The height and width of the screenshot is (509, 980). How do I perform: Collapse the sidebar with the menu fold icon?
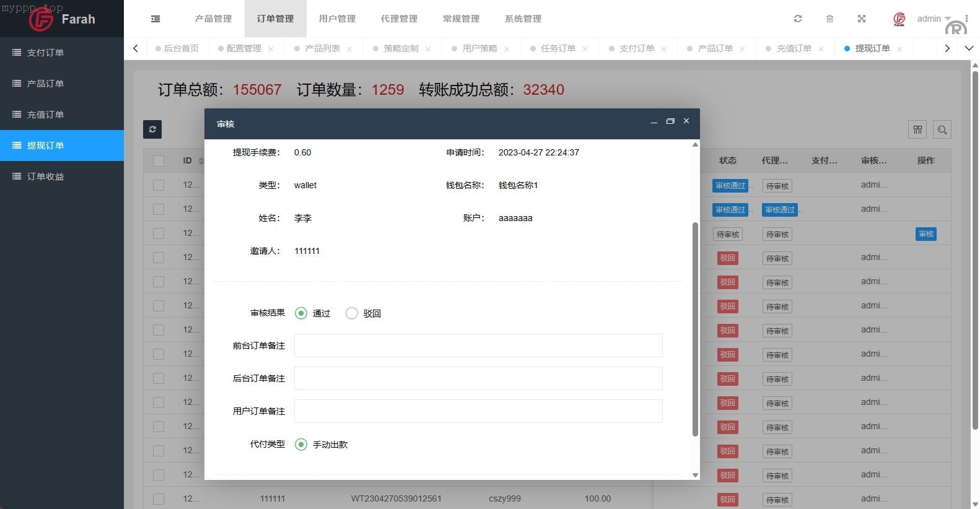tap(155, 19)
